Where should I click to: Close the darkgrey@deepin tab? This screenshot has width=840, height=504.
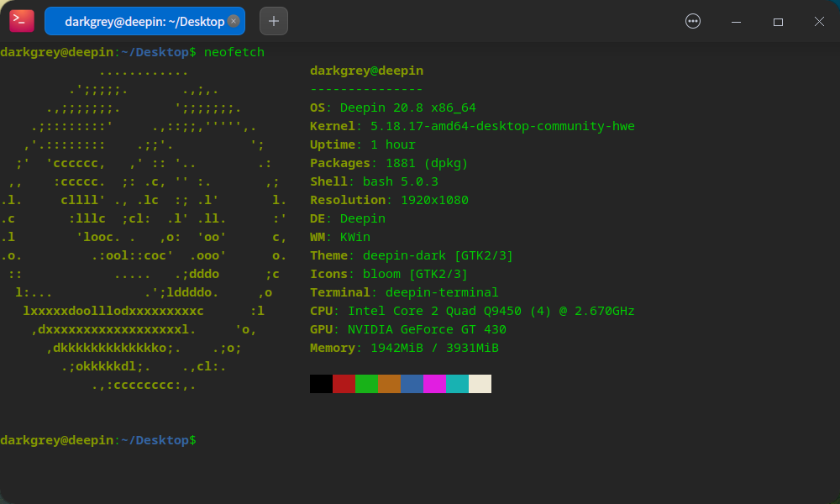coord(234,21)
